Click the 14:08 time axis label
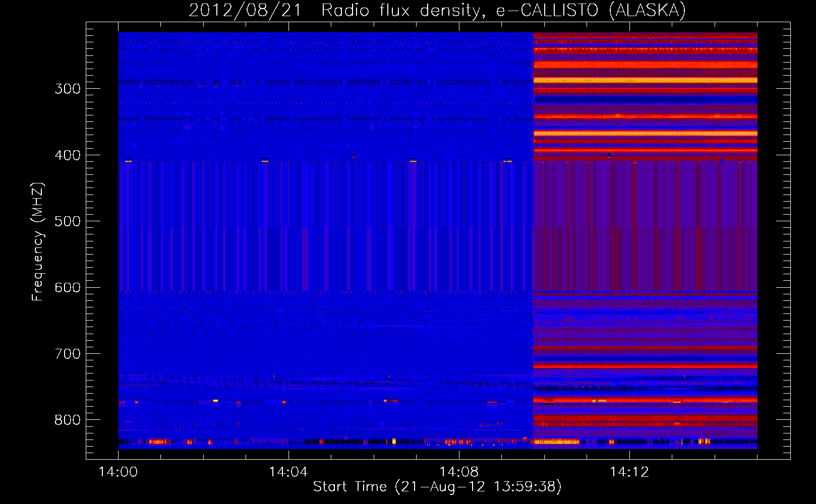816x504 pixels. pos(459,472)
